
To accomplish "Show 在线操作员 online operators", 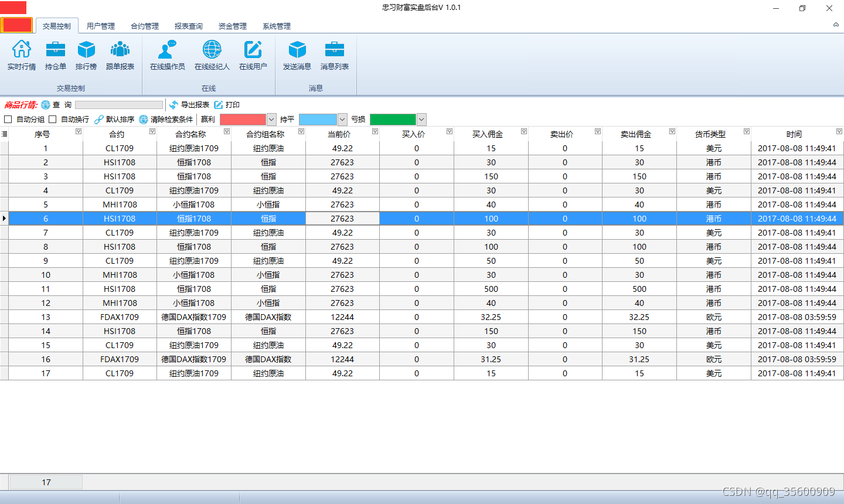I will pos(168,49).
